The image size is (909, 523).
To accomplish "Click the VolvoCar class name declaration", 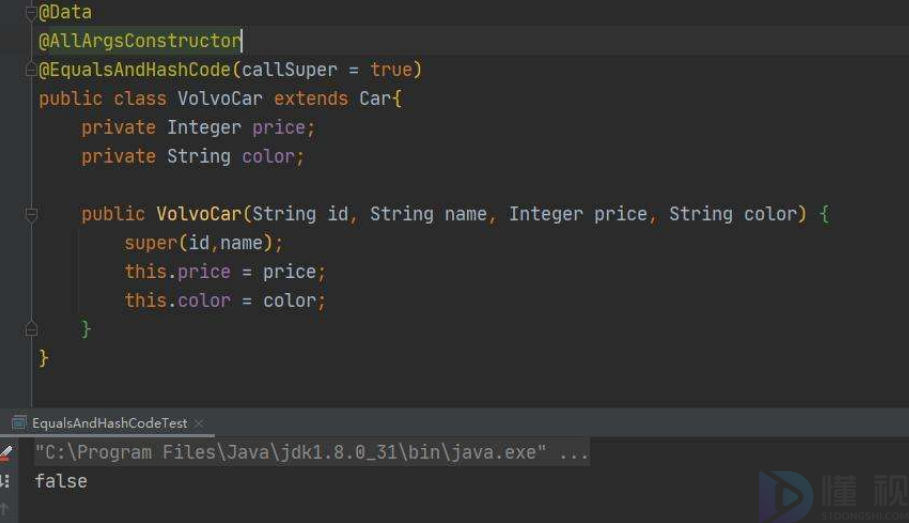I will coord(220,99).
